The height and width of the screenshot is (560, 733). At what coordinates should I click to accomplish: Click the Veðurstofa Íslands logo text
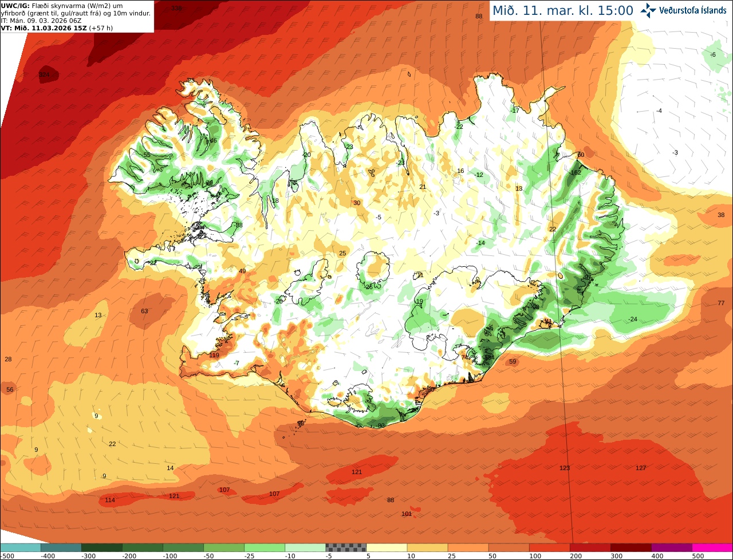tap(693, 10)
